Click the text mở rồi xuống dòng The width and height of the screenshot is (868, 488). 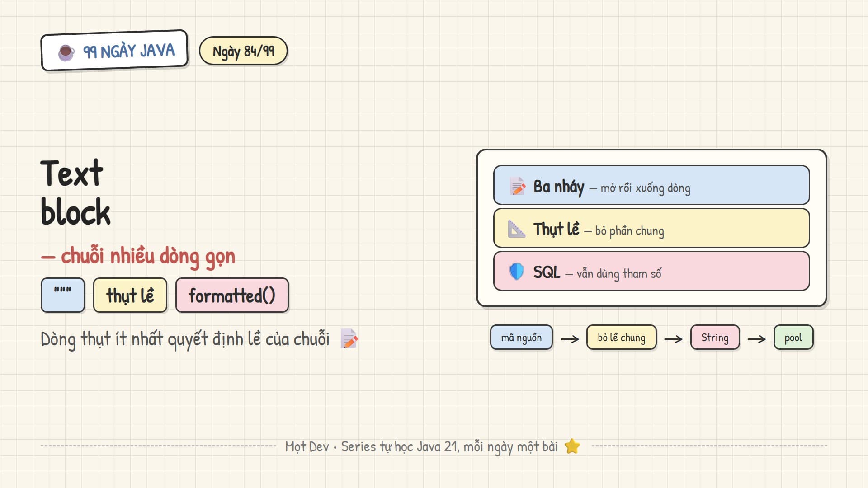click(645, 188)
